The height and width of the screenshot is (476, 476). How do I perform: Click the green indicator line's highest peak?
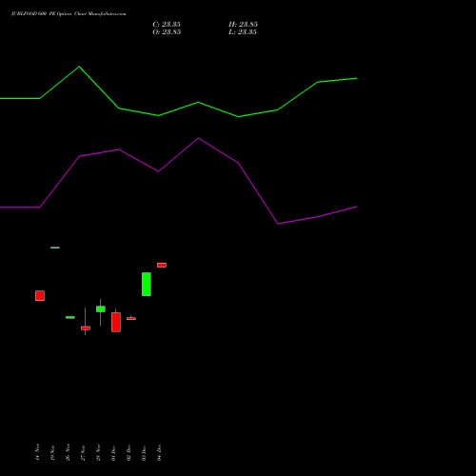coord(79,67)
